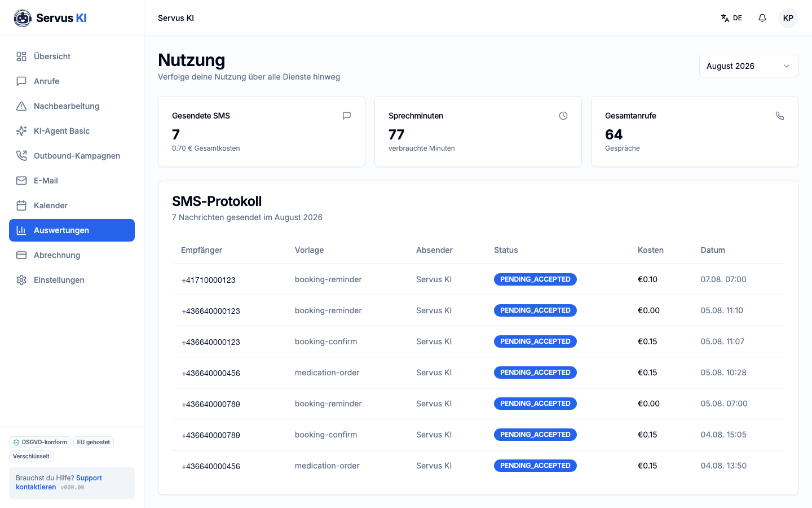The height and width of the screenshot is (508, 812).
Task: Select Outbound-Kampagnen in sidebar
Action: 72,156
